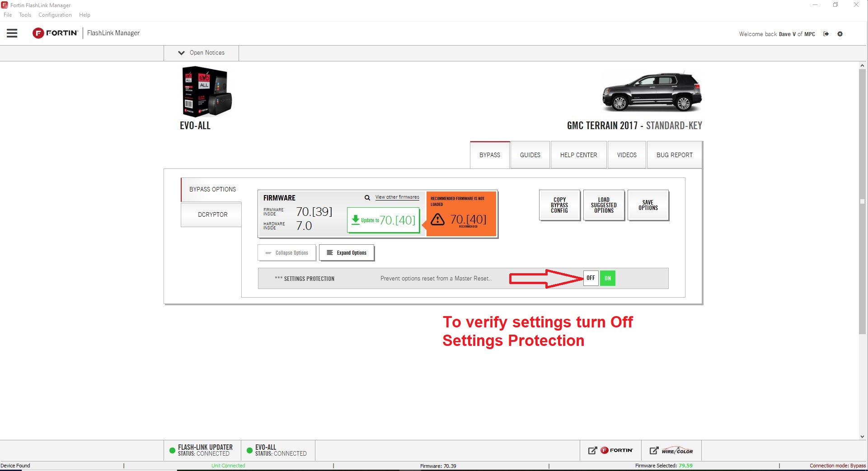
Task: Click 'GMC TERRAIN 2017 - STANDARD-KEY' title
Action: point(634,126)
